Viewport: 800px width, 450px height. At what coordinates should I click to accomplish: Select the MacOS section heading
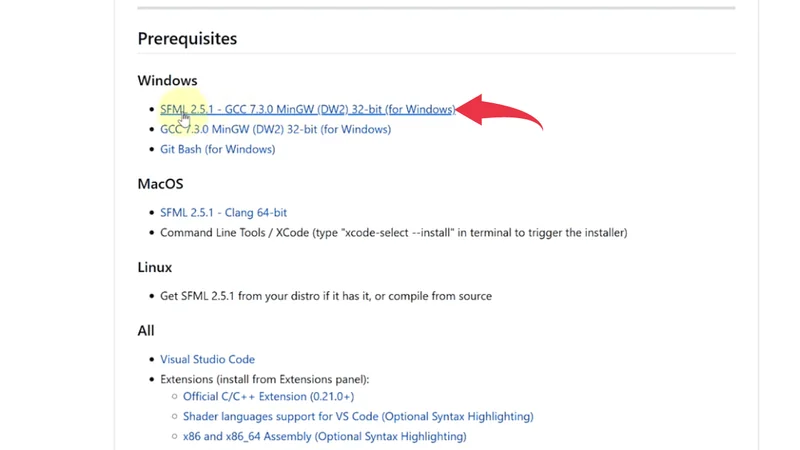point(160,184)
